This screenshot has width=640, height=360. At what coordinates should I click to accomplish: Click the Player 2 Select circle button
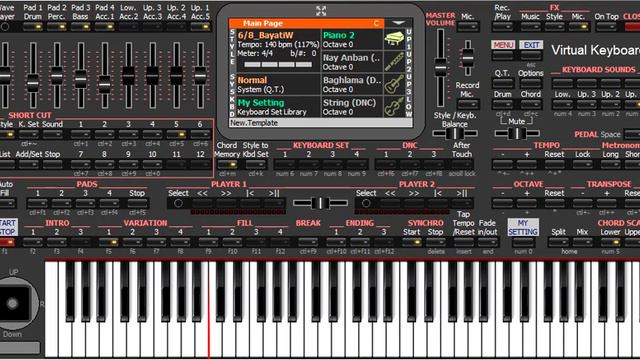point(366,203)
